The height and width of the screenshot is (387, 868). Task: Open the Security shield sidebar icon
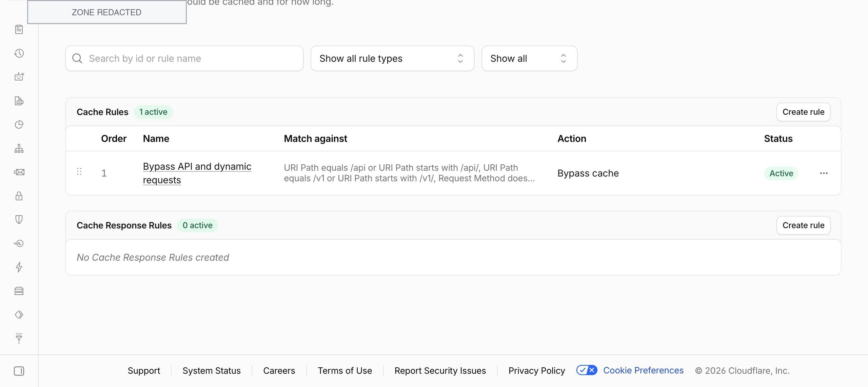pyautogui.click(x=19, y=220)
